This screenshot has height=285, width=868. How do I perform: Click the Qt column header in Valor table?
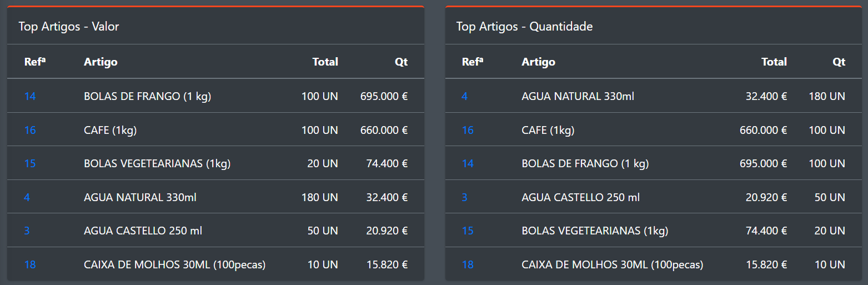click(x=401, y=62)
